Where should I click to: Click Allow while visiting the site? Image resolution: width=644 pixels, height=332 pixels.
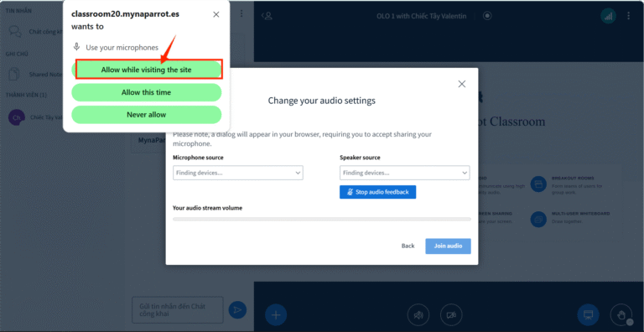pyautogui.click(x=147, y=70)
